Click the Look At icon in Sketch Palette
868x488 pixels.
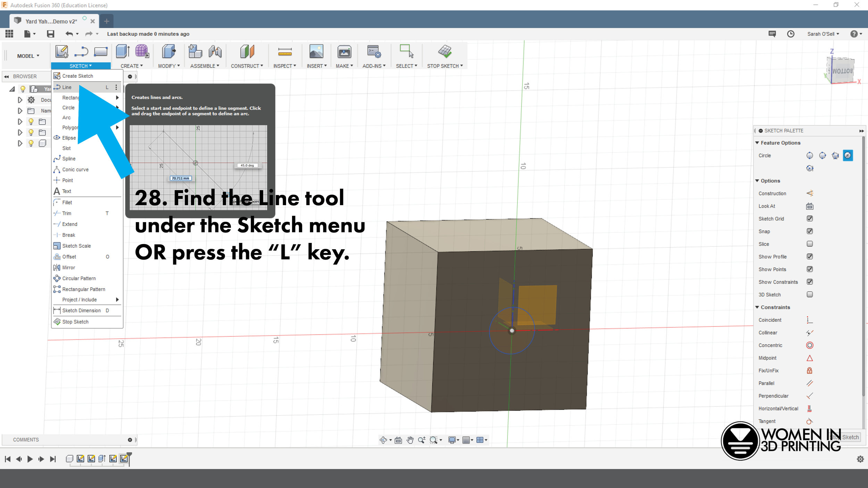click(x=810, y=206)
